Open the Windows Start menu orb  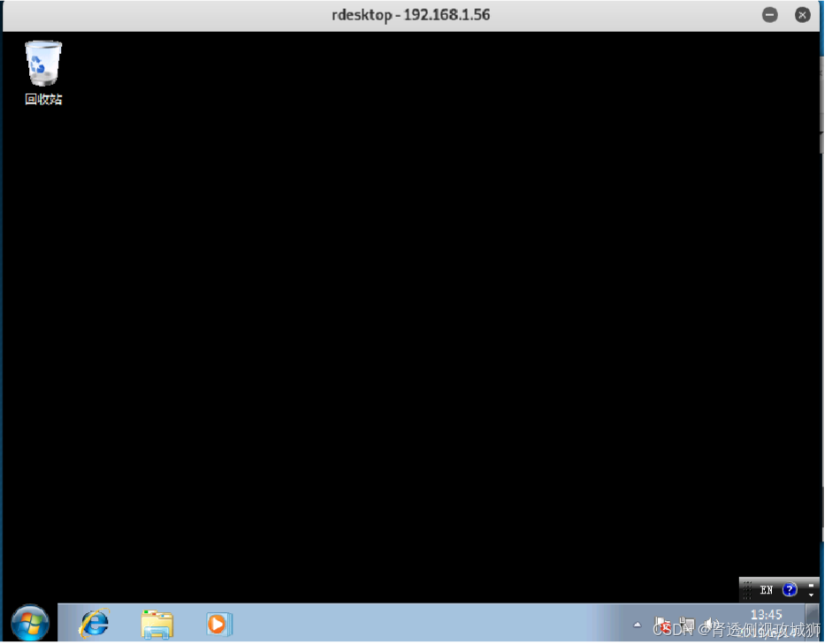pyautogui.click(x=30, y=623)
